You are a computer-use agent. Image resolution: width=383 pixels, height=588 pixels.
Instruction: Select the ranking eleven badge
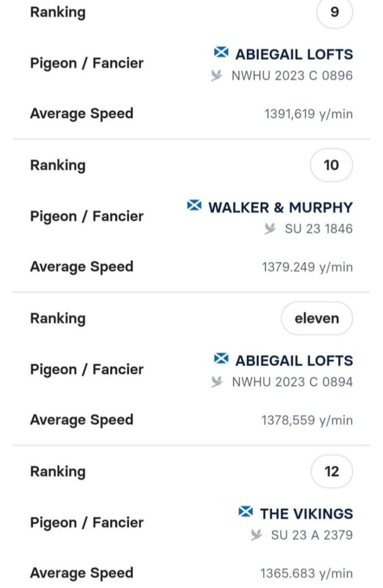317,318
